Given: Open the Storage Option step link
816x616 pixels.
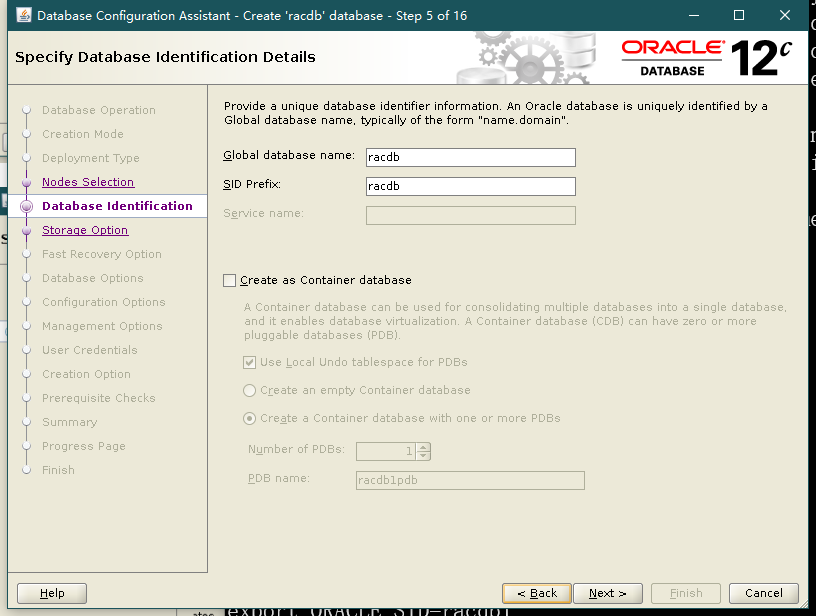Looking at the screenshot, I should 85,230.
